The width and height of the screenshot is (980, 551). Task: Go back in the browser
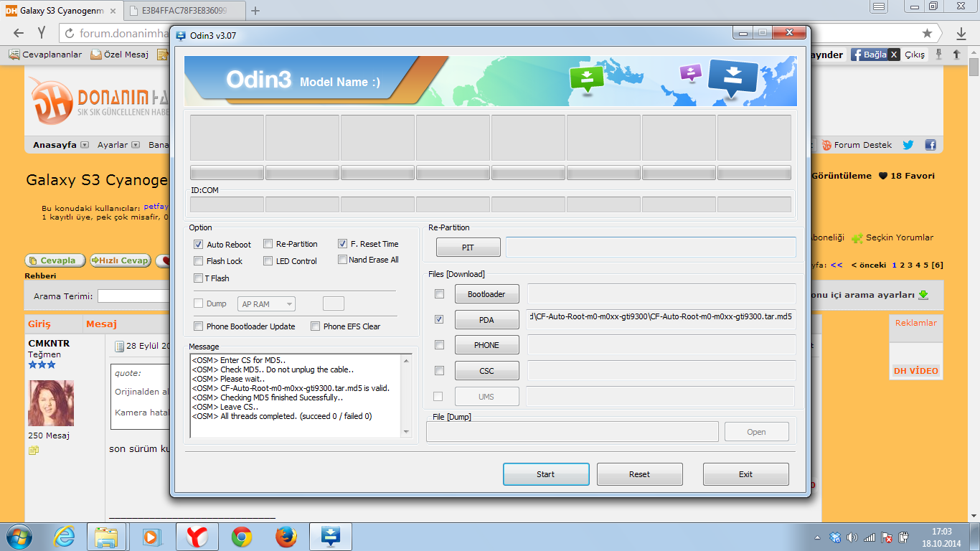click(19, 33)
